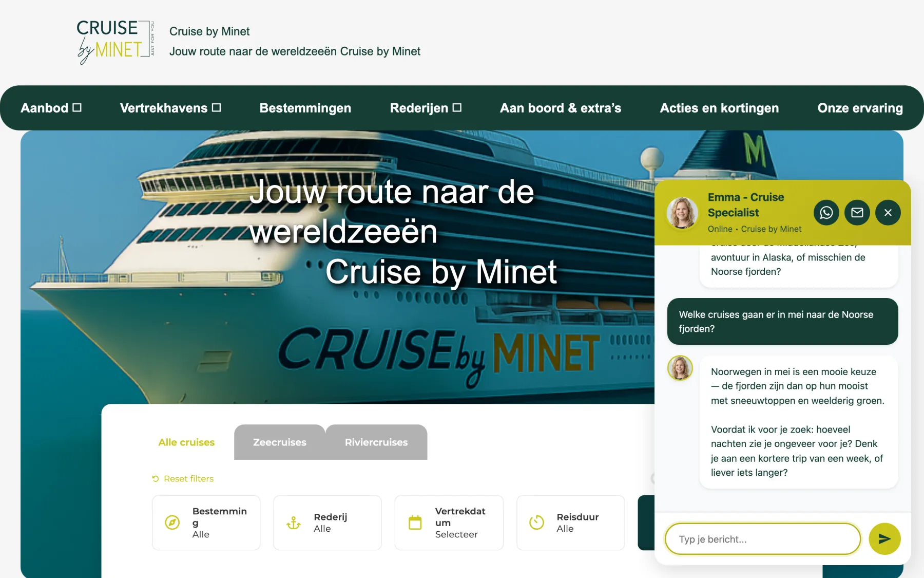The width and height of the screenshot is (924, 578).
Task: Close the Emma chat widget
Action: pyautogui.click(x=888, y=213)
